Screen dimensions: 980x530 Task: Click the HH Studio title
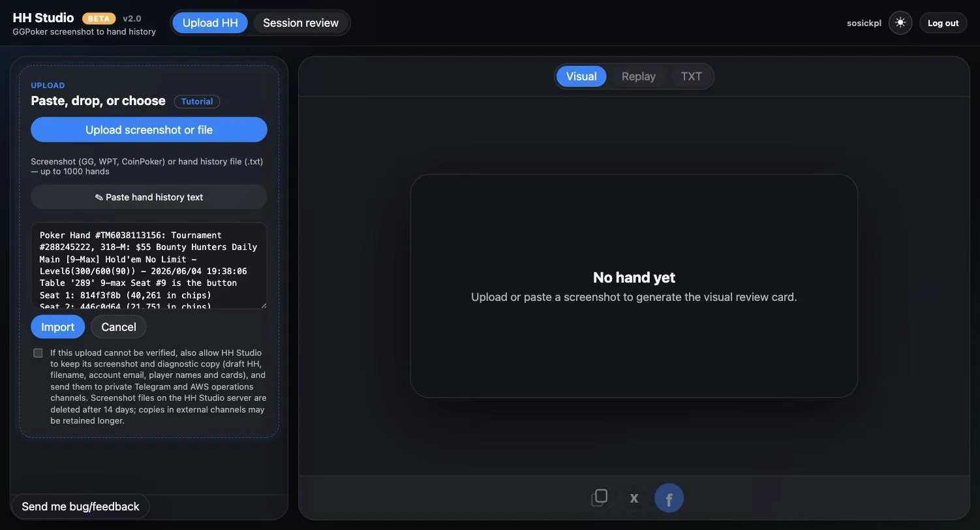[x=43, y=18]
